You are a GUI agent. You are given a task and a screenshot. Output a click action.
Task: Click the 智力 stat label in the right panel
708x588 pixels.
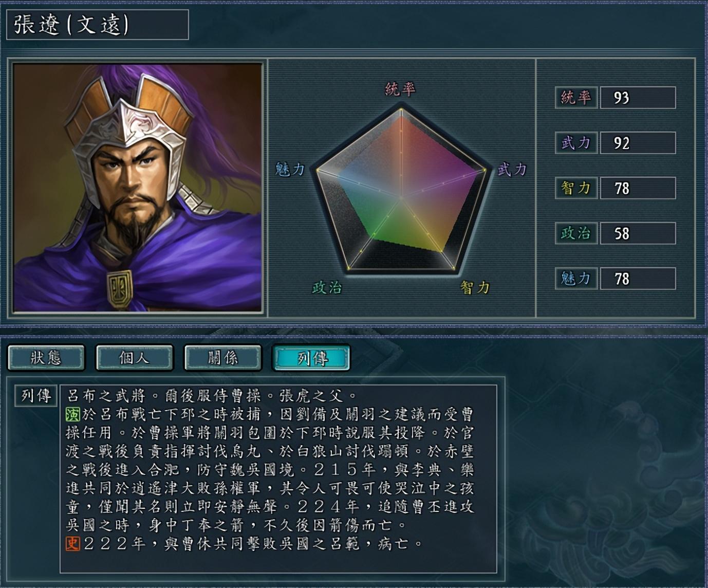pyautogui.click(x=576, y=188)
